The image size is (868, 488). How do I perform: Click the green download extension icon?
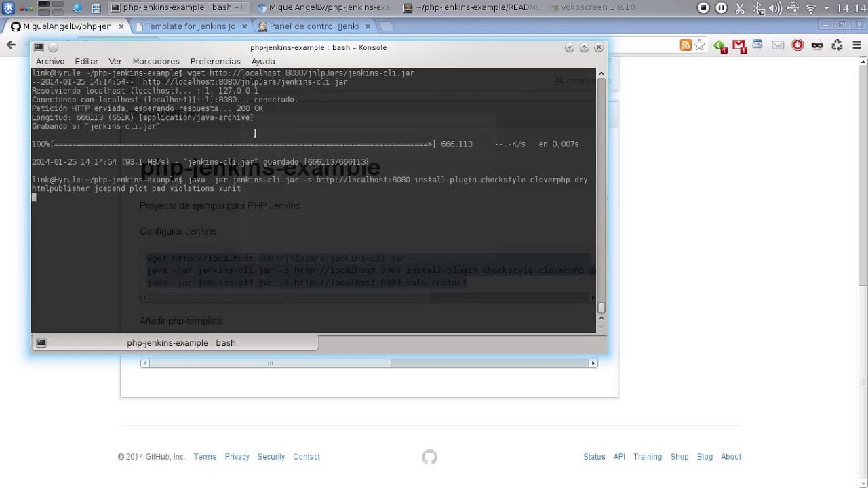[x=719, y=45]
